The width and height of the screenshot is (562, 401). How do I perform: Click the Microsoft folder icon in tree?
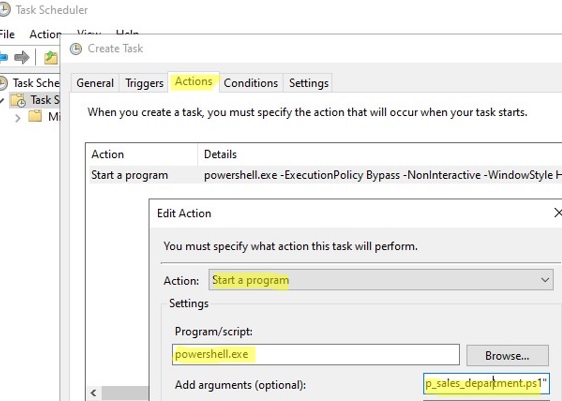point(35,116)
